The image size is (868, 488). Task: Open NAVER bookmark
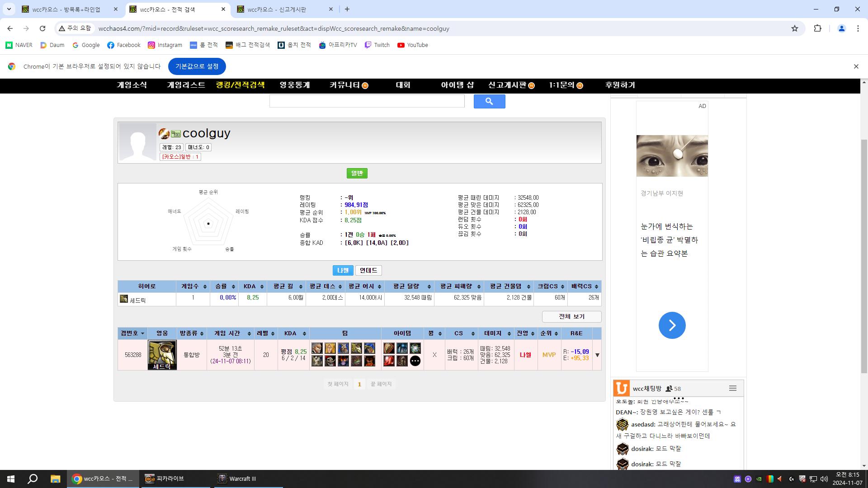tap(19, 45)
